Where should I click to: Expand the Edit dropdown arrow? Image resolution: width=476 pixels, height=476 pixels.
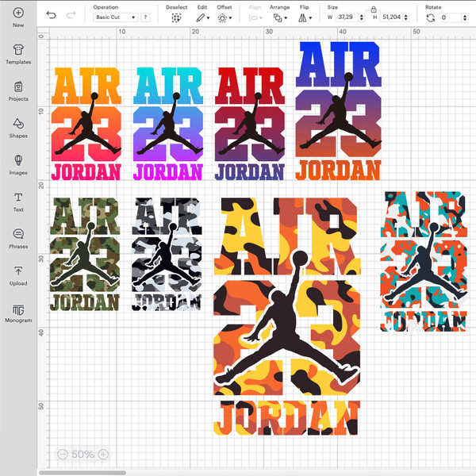point(208,18)
